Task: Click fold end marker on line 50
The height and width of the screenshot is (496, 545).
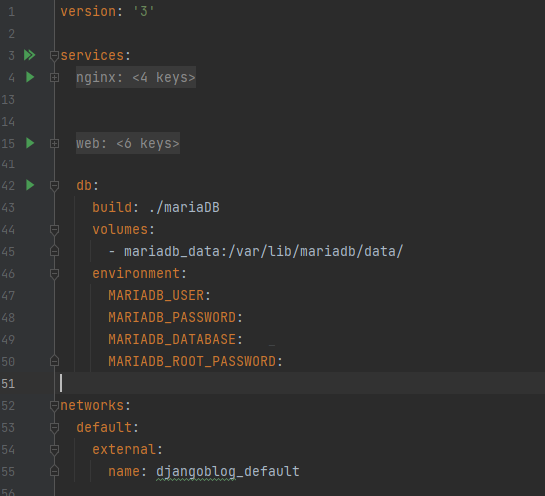Action: 54,361
